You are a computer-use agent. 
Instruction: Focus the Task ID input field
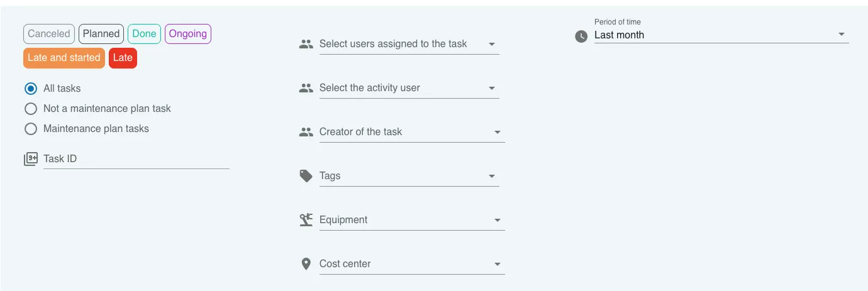pyautogui.click(x=136, y=159)
